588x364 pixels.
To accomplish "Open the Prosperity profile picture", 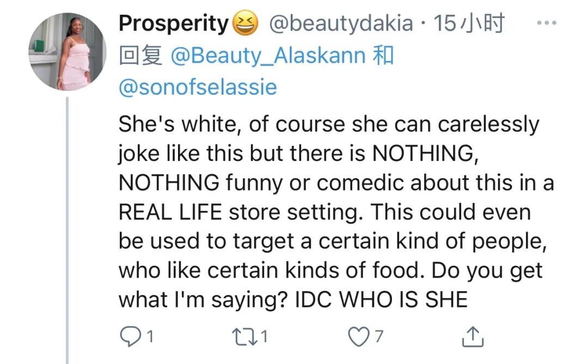I will (68, 52).
